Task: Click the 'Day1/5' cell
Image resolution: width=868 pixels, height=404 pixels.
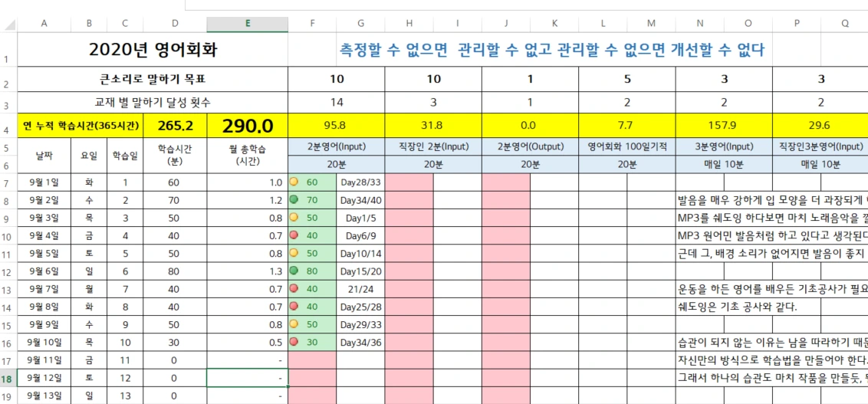Action: tap(360, 218)
